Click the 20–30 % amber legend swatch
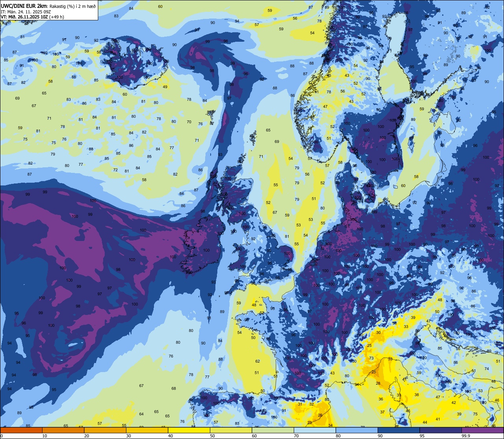The image size is (504, 439). pos(105,430)
